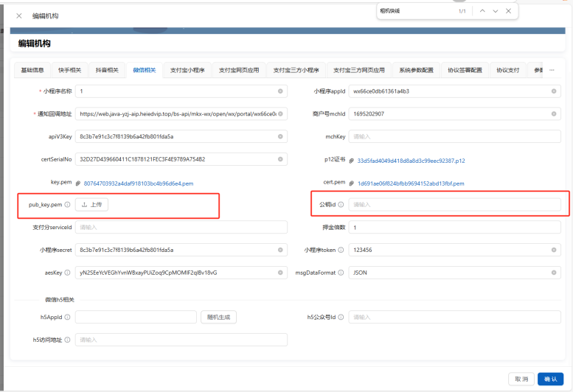Confirm with the 确认 button
Image resolution: width=573 pixels, height=392 pixels.
[x=550, y=379]
